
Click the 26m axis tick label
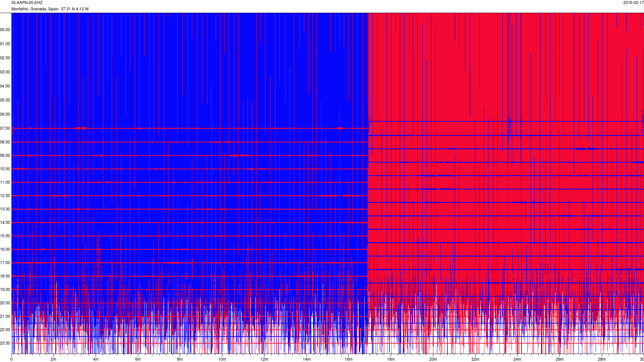[559, 359]
